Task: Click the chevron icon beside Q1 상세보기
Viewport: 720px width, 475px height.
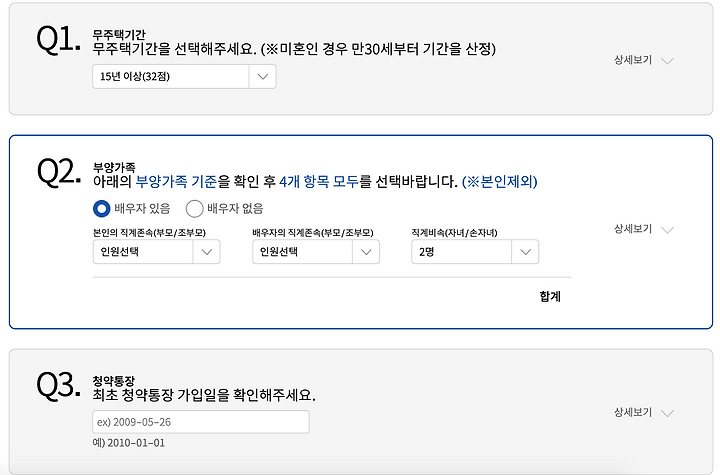Action: point(667,61)
